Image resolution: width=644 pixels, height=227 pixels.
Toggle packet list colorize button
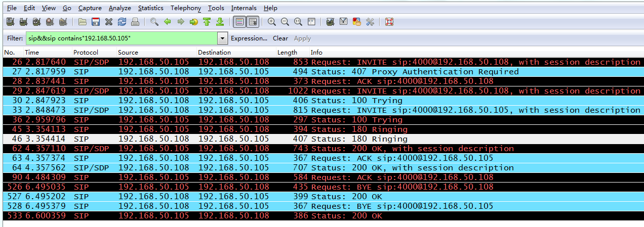click(240, 22)
